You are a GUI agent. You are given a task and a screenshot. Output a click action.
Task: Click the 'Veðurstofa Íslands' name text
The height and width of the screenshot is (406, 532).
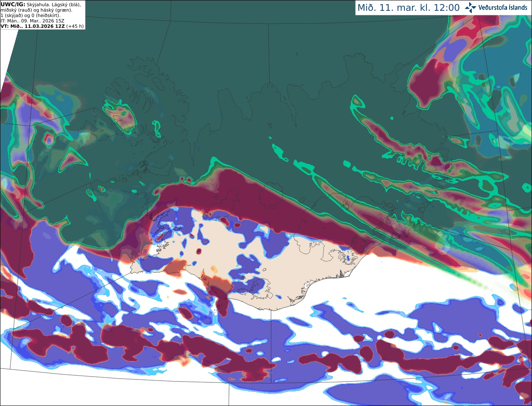(x=503, y=7)
